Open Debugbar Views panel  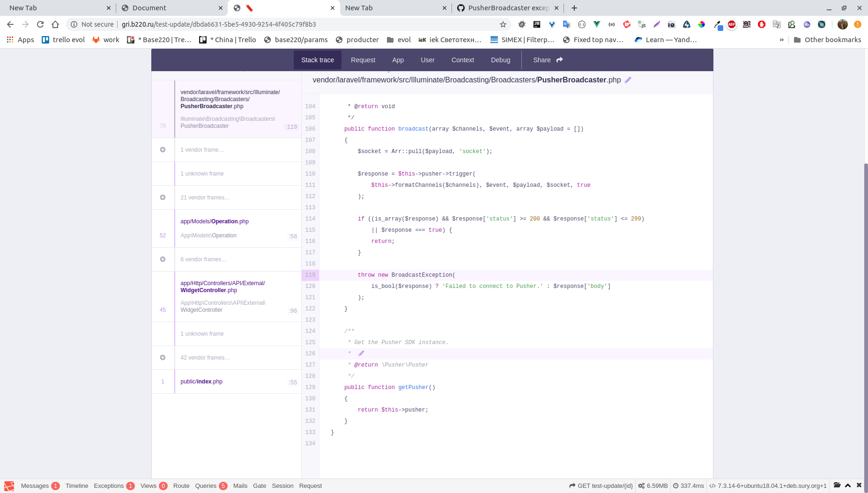154,486
